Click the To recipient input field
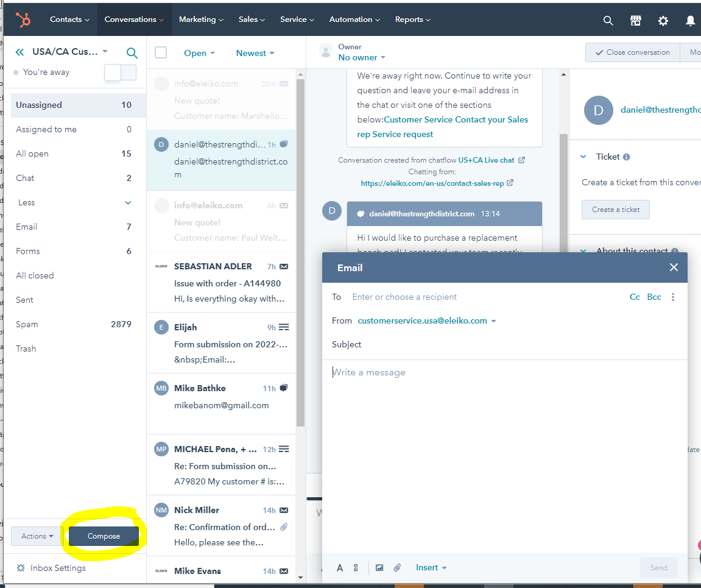The height and width of the screenshot is (588, 701). (481, 297)
